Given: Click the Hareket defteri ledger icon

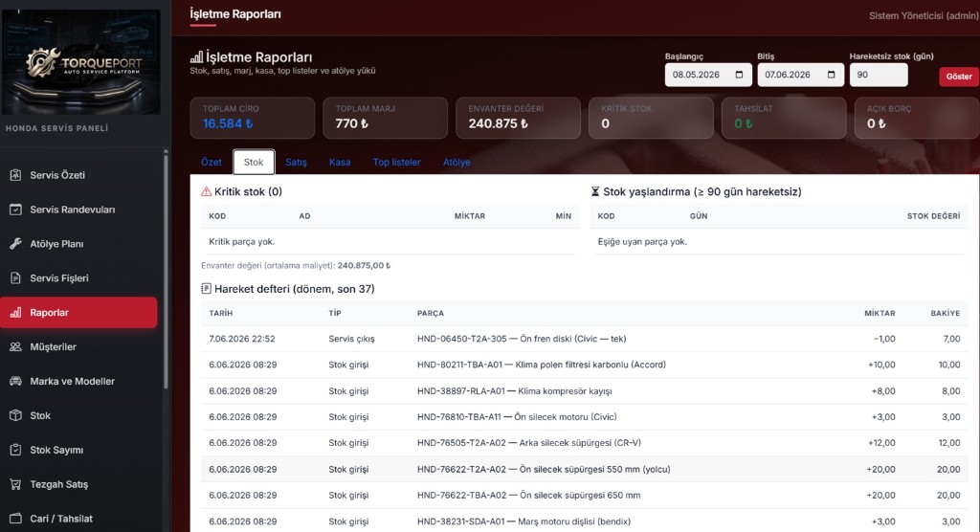Looking at the screenshot, I should pyautogui.click(x=207, y=289).
